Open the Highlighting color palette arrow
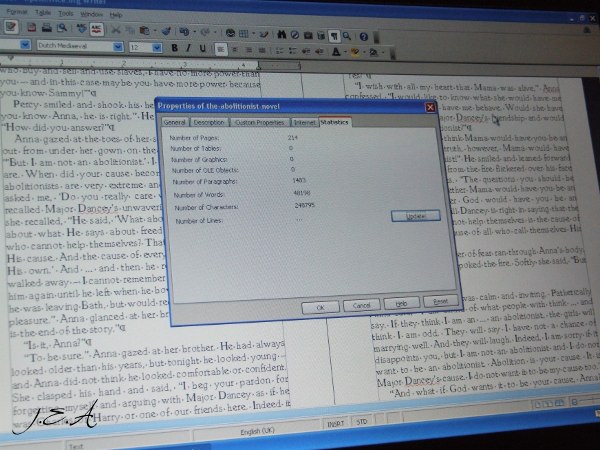 pyautogui.click(x=364, y=52)
